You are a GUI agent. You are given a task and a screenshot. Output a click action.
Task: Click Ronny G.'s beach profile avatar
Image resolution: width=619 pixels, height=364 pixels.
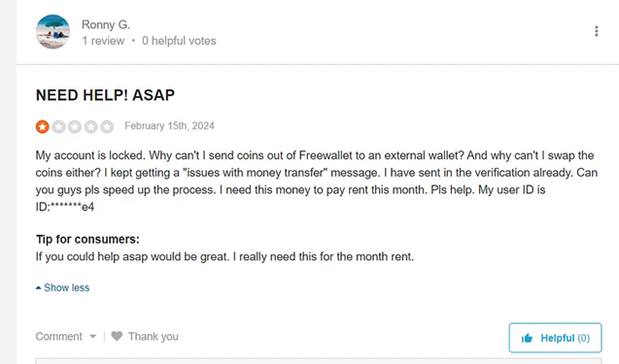[x=52, y=32]
